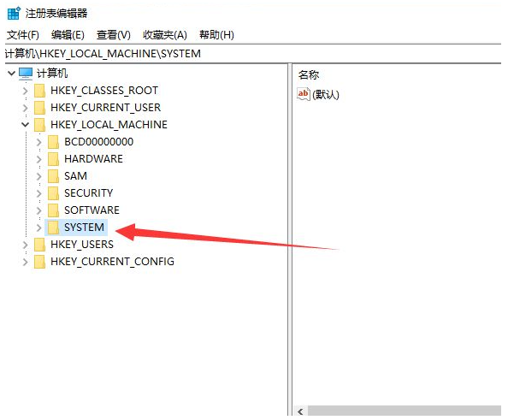Select the HKEY_LOCAL_MACHINE label
This screenshot has height=420, width=508.
point(109,125)
